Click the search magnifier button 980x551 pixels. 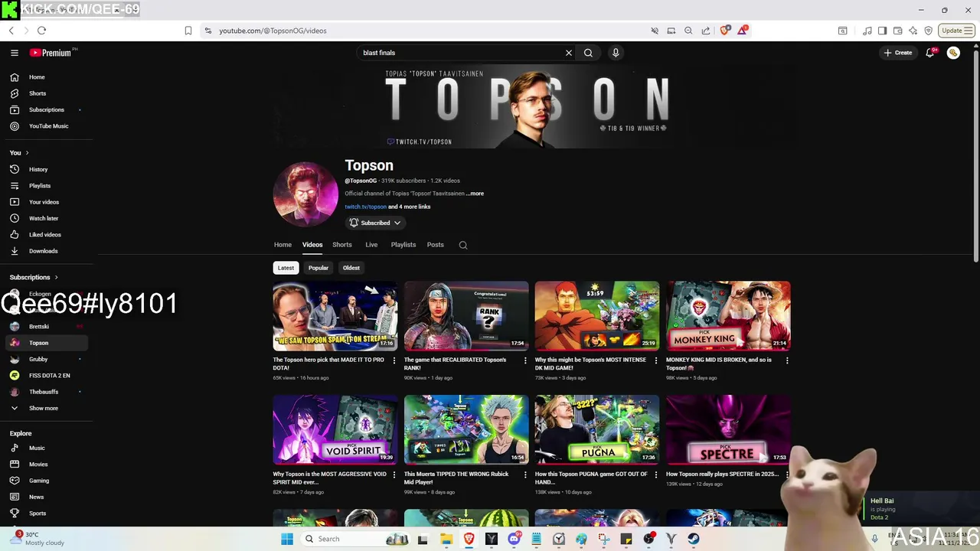(588, 53)
